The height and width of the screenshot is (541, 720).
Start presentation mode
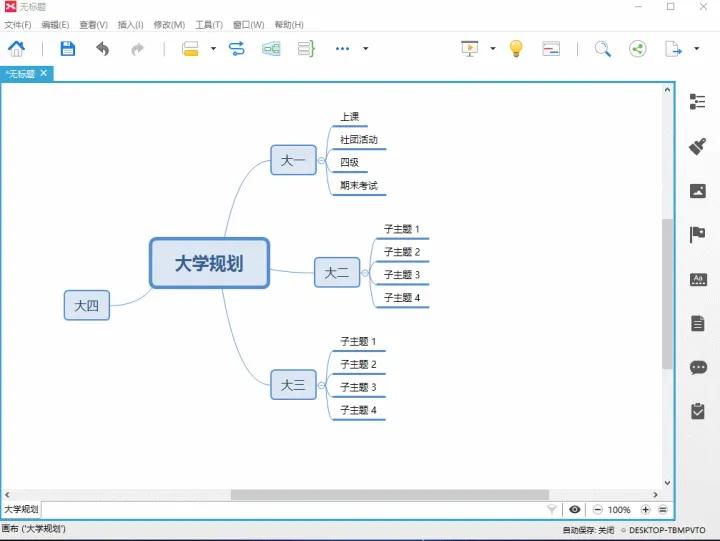469,48
